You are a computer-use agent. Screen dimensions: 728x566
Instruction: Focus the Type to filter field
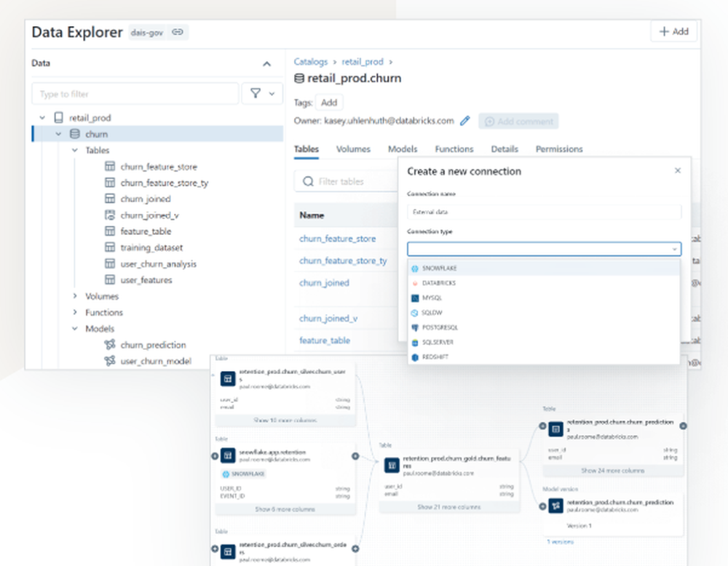(135, 94)
